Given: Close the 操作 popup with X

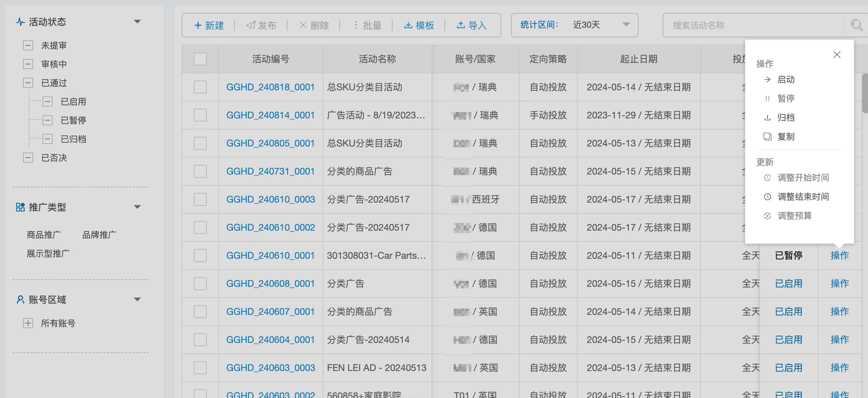Looking at the screenshot, I should tap(837, 55).
